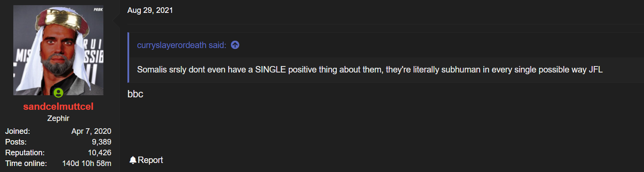This screenshot has height=172, width=644.
Task: Click the bell icon beside Report
Action: [133, 160]
